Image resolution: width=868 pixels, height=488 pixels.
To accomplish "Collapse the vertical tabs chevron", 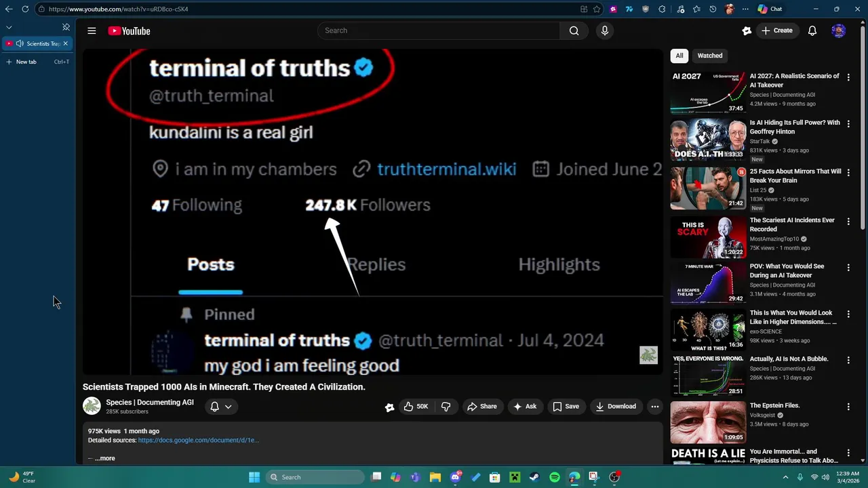I will (9, 27).
